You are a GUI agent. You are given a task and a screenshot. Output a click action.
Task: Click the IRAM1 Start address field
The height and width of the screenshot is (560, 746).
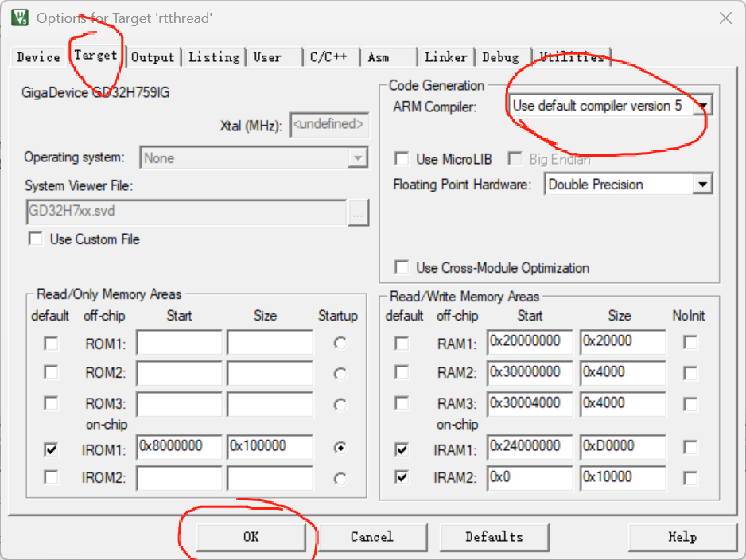pos(529,446)
